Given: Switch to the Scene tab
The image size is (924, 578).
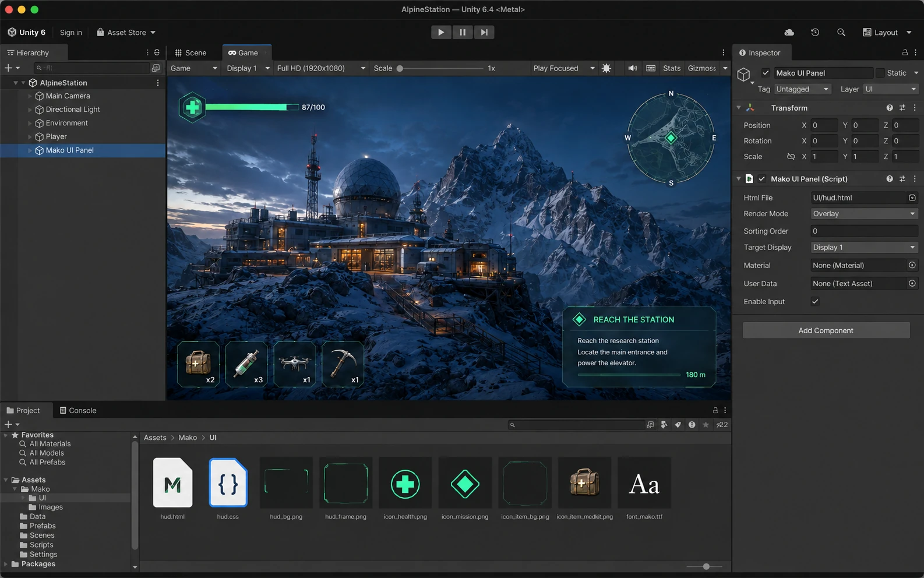Looking at the screenshot, I should click(191, 52).
